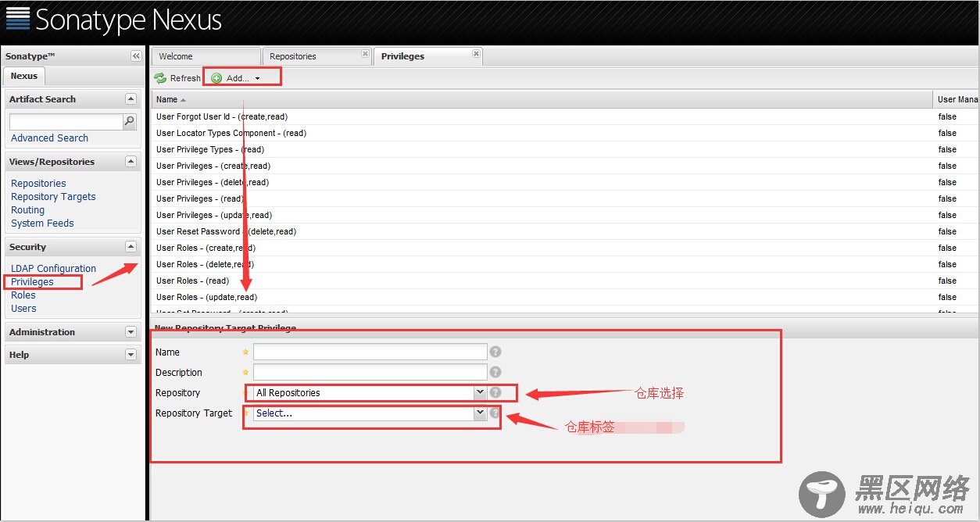
Task: Collapse the left Sonatype sidebar panel
Action: pyautogui.click(x=136, y=56)
